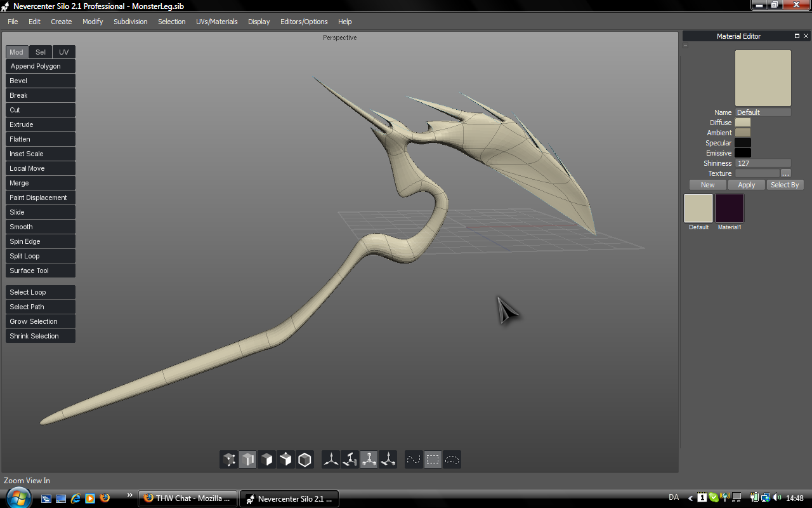Open the Help menu
The image size is (812, 508).
345,22
